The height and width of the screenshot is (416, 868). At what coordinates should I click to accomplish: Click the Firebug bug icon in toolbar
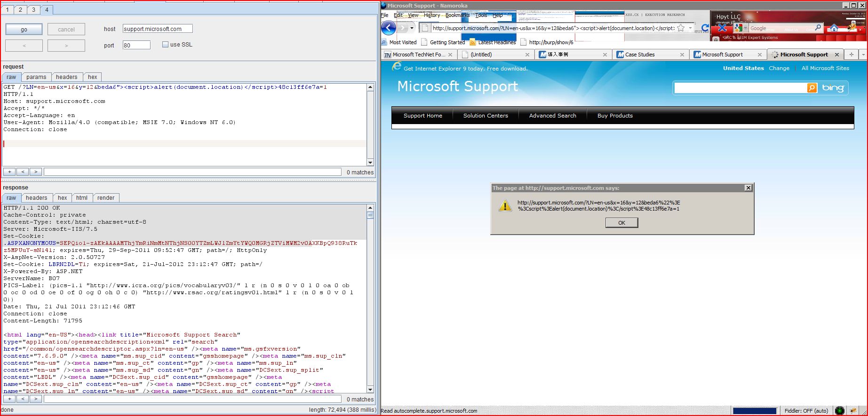pos(852,28)
